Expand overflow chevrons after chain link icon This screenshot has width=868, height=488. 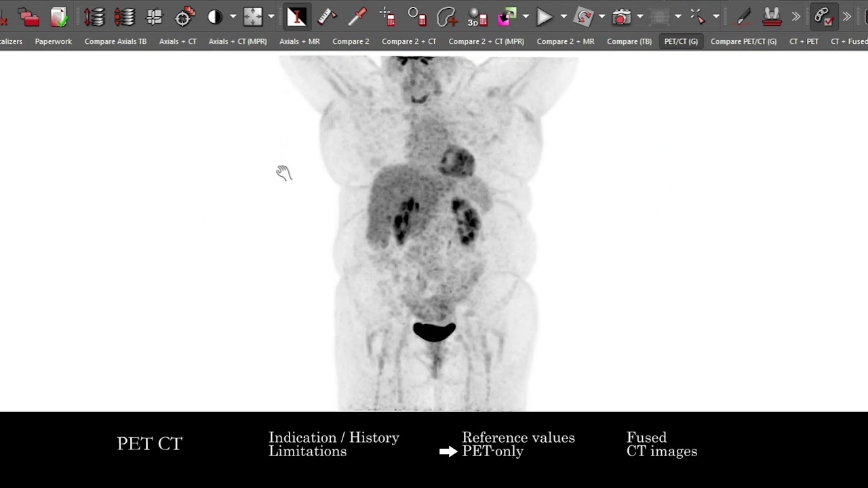[x=847, y=17]
